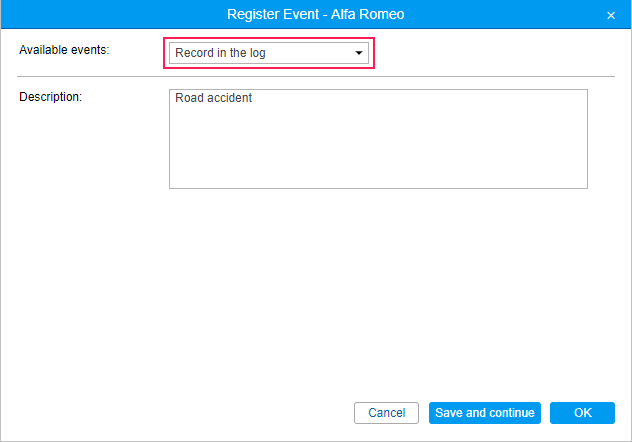Click Save and continue
This screenshot has height=442, width=632.
[485, 413]
